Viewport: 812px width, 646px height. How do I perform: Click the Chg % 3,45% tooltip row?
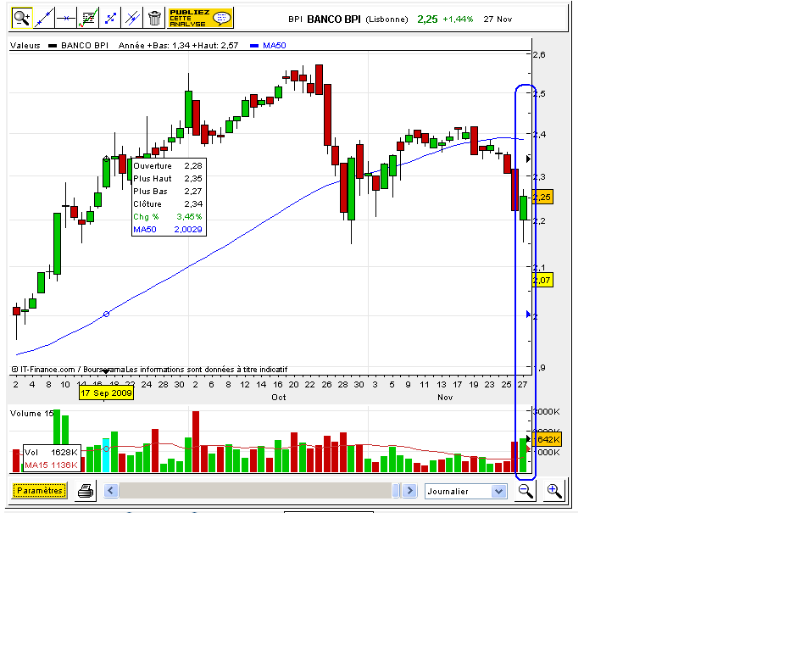(169, 216)
